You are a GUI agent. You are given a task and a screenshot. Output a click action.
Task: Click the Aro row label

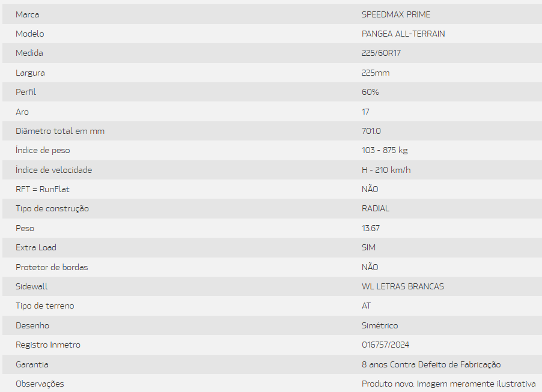point(22,112)
